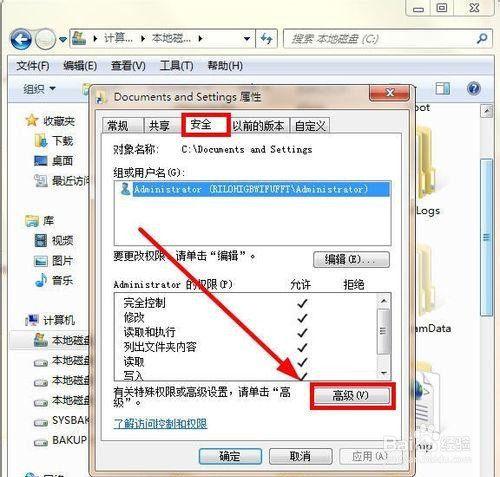Click the permissions list scrollbar thumb
Image resolution: width=500 pixels, height=477 pixels.
pyautogui.click(x=384, y=331)
